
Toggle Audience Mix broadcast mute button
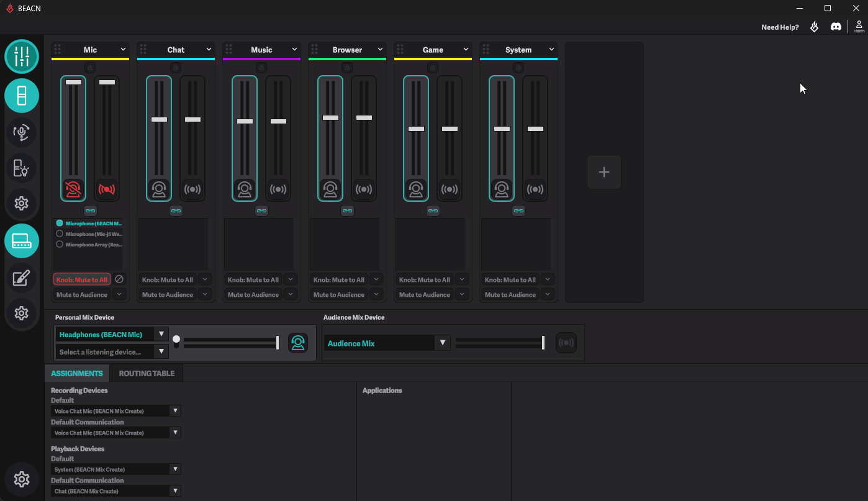(566, 343)
